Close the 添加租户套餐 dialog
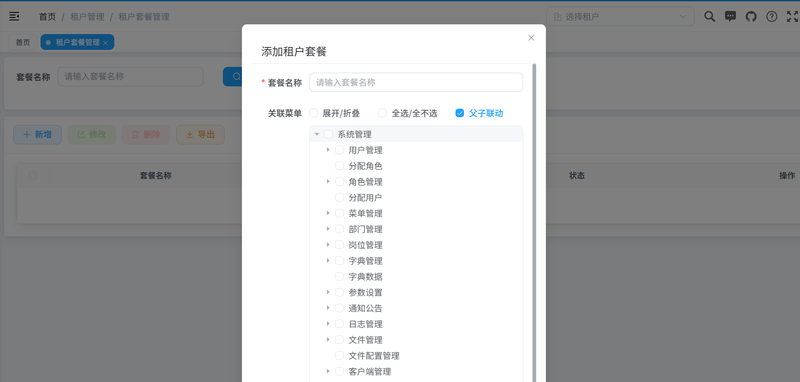 click(531, 38)
